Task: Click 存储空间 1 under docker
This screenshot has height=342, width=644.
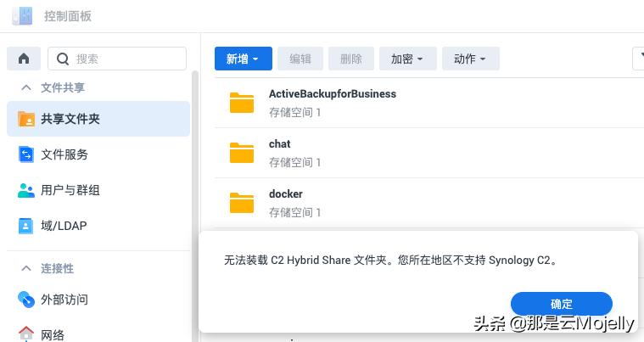Action: tap(295, 213)
